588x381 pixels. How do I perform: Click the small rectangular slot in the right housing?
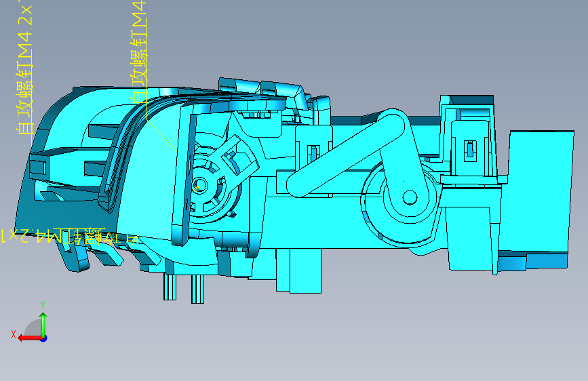[x=470, y=151]
